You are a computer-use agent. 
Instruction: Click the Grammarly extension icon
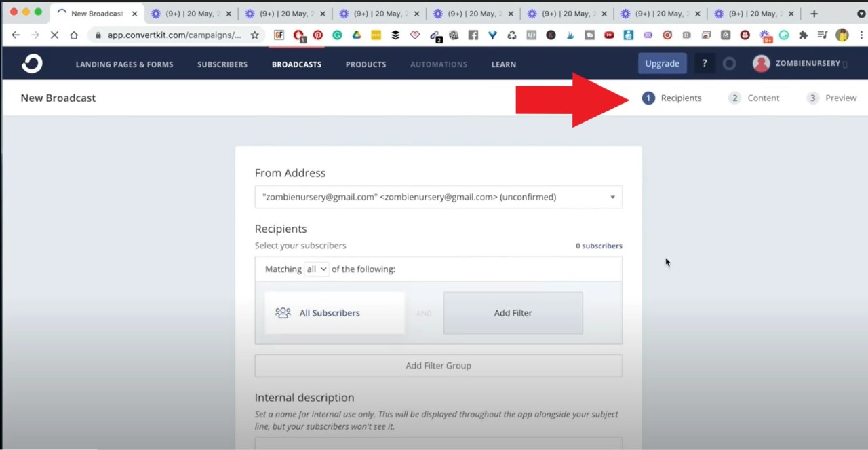tap(337, 35)
